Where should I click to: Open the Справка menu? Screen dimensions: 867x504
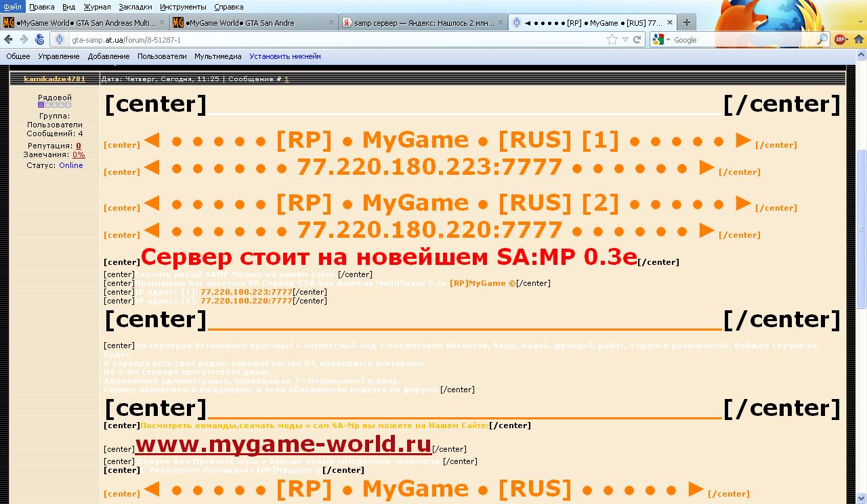click(228, 7)
